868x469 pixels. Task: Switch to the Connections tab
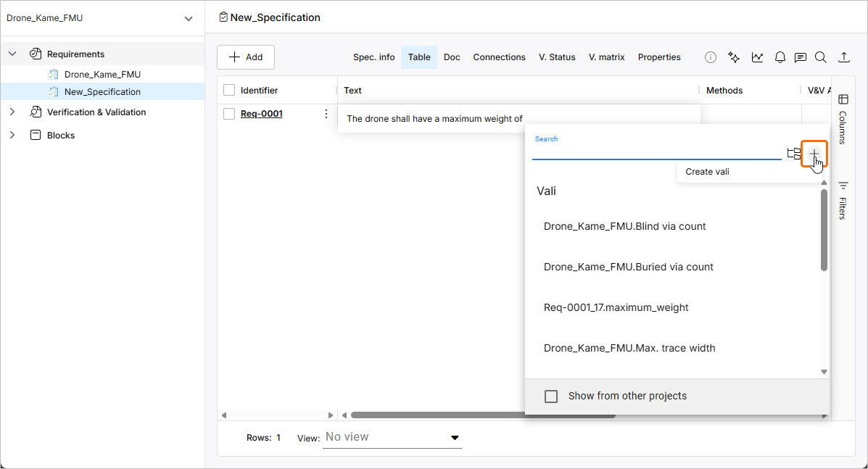pyautogui.click(x=499, y=57)
